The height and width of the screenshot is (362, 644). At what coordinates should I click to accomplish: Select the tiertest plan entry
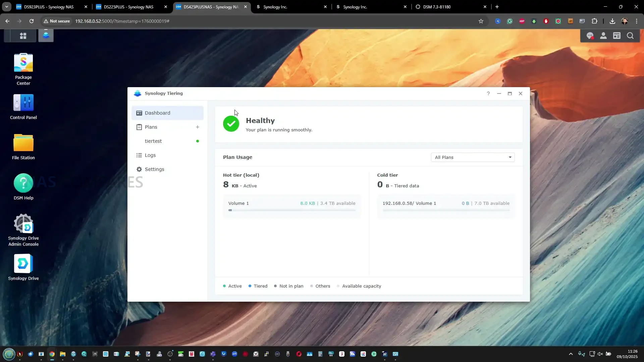153,141
